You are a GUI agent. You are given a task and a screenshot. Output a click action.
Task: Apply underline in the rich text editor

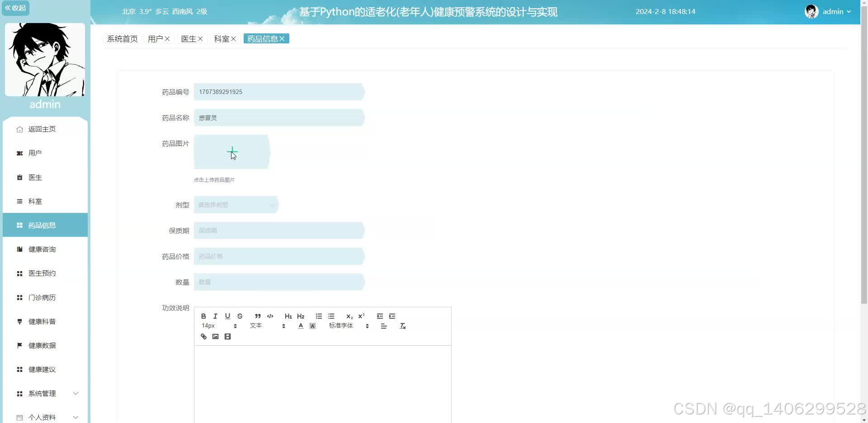pos(227,316)
